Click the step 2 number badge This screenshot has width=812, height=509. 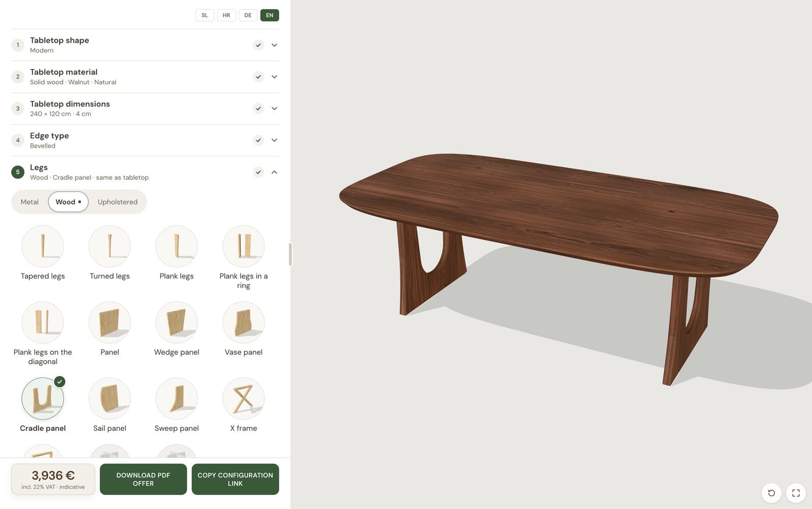coord(18,77)
